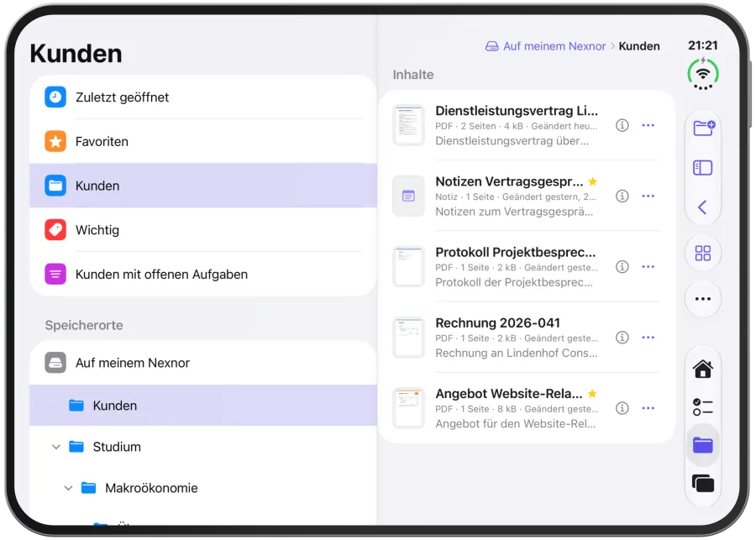The height and width of the screenshot is (540, 756).
Task: Open more menu for Rechnung 2026-041
Action: point(648,338)
